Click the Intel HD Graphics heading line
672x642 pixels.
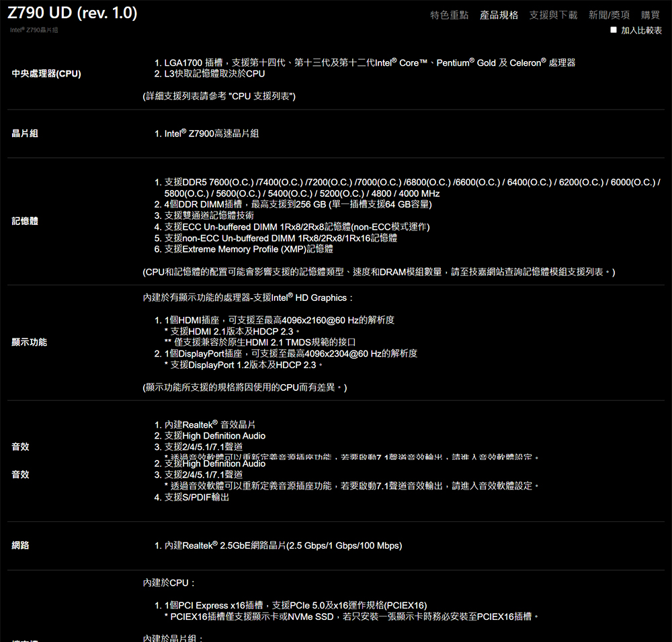[x=248, y=298]
